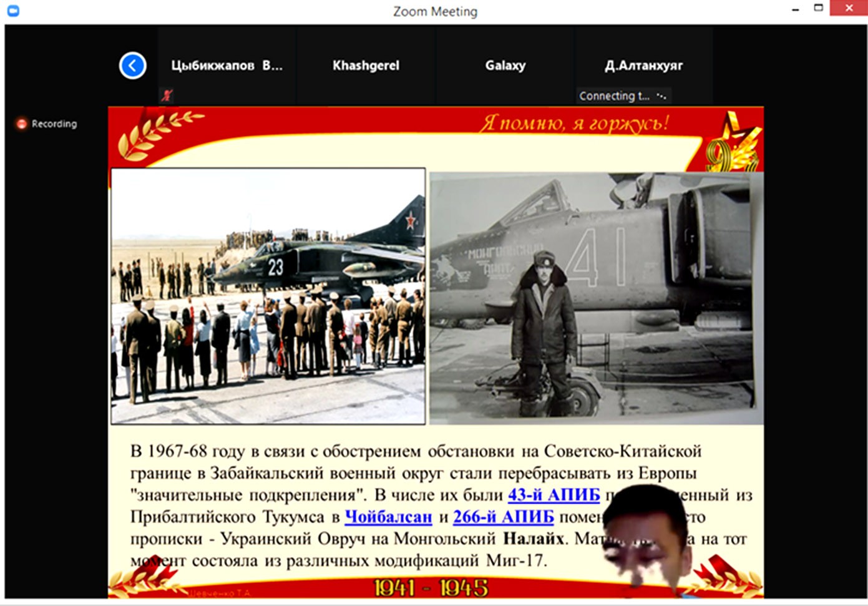Select the Д.Алтанхуяг participant tile
The image size is (868, 606).
[x=643, y=66]
